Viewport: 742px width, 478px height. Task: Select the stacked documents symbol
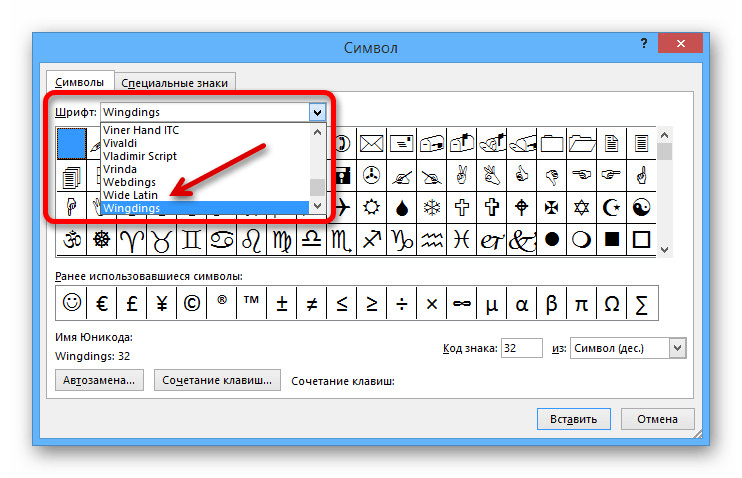pyautogui.click(x=71, y=177)
